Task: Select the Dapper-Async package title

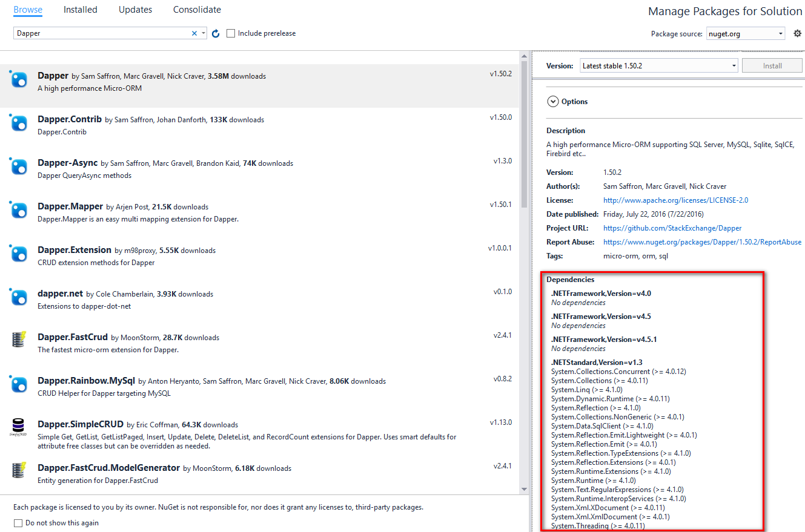Action: click(x=67, y=163)
